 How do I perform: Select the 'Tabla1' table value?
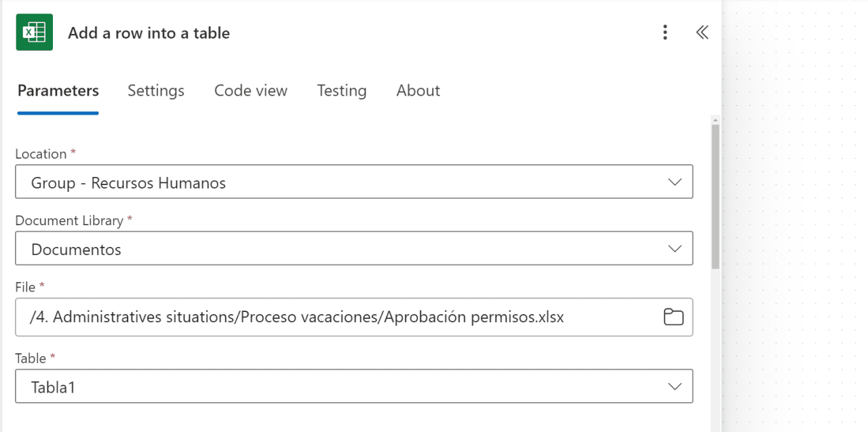pos(53,387)
